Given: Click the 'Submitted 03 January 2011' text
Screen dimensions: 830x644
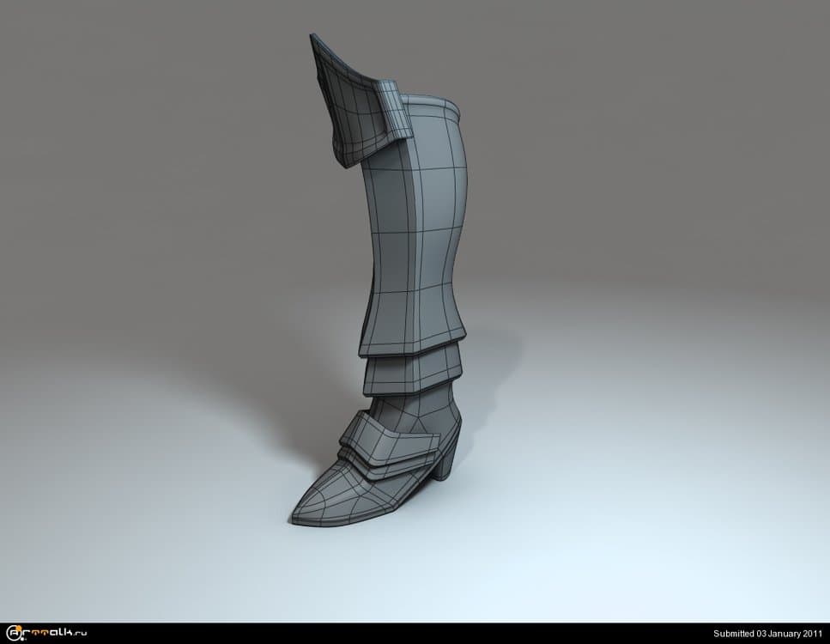Looking at the screenshot, I should pyautogui.click(x=768, y=634).
